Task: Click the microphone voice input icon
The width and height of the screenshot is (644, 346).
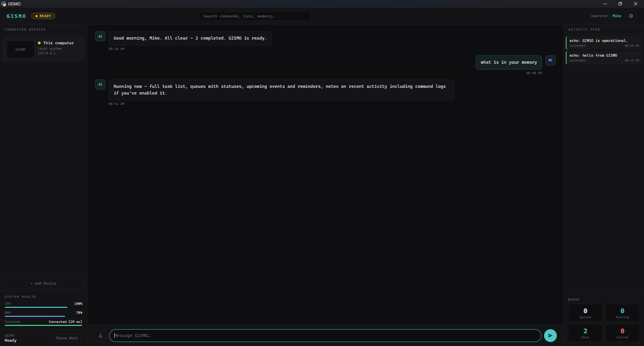Action: (100, 336)
